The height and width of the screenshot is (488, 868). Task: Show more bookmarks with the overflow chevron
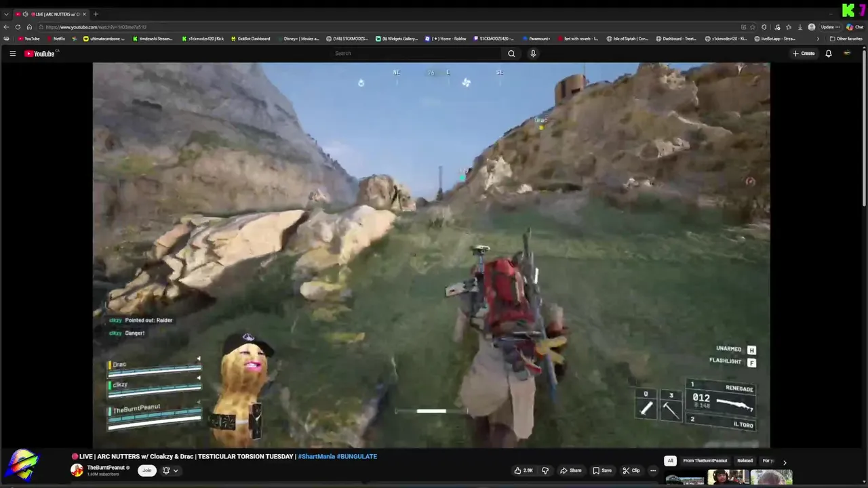click(818, 39)
